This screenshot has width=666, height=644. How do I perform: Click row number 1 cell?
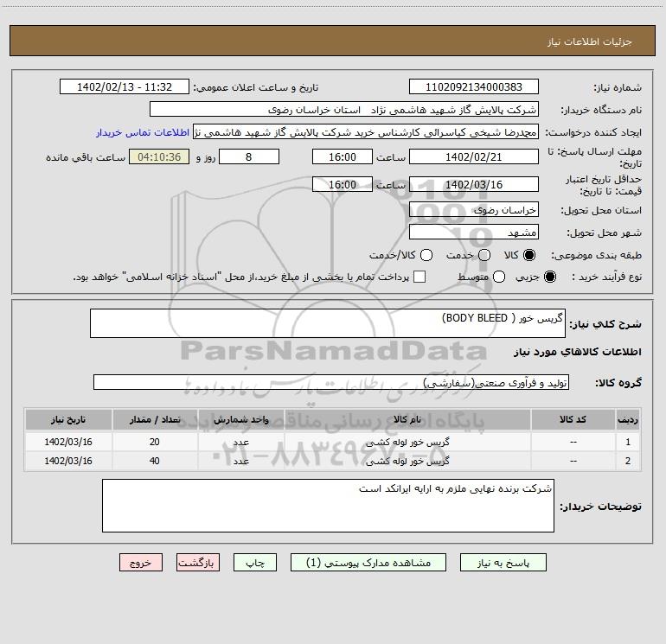[628, 442]
